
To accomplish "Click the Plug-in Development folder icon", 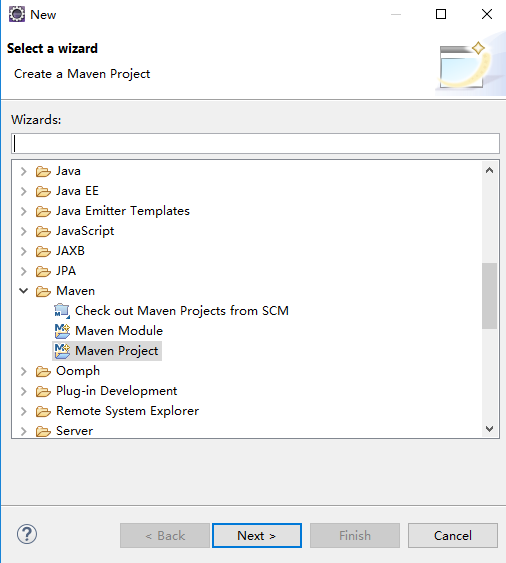I will point(43,391).
